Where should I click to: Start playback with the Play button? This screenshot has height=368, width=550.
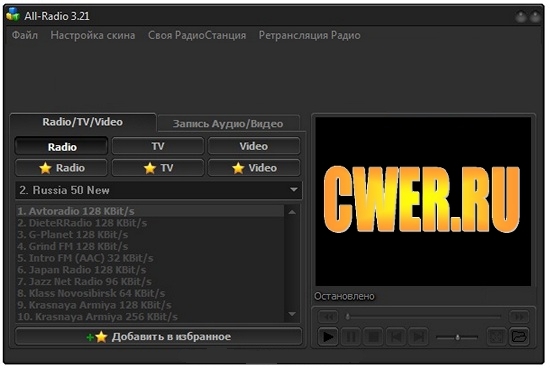point(328,337)
